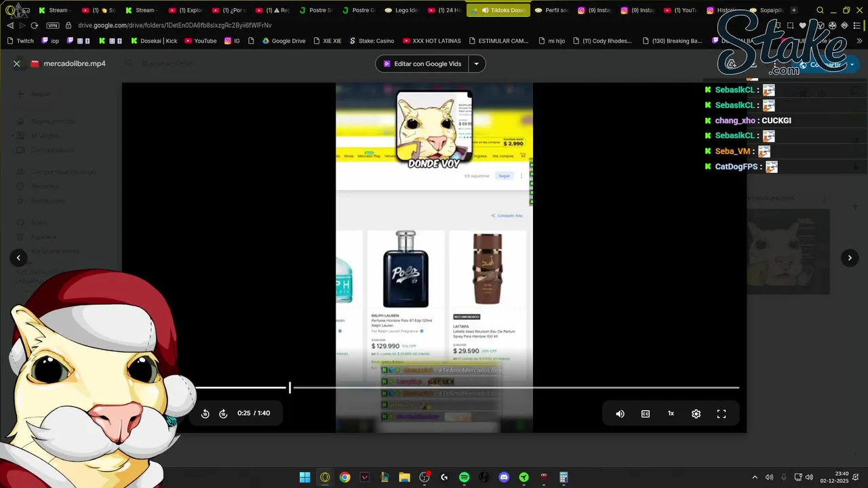Open the Stake: Casino bookmark

pyautogui.click(x=371, y=41)
